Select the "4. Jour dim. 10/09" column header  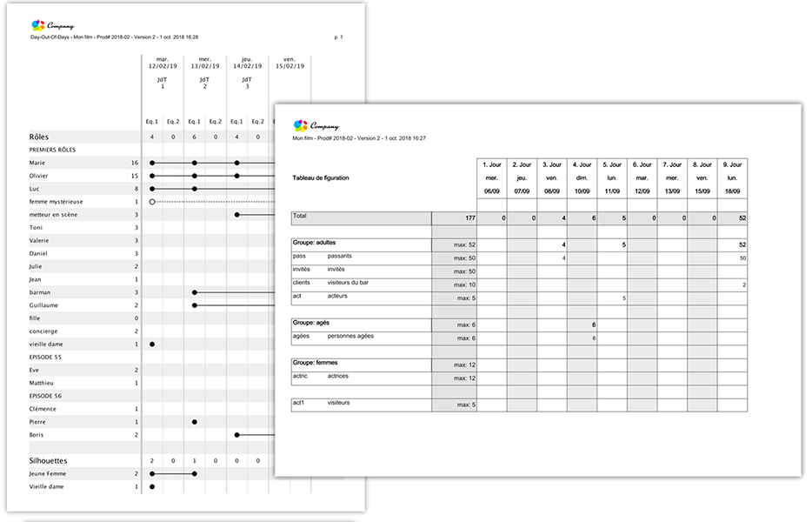pyautogui.click(x=582, y=177)
